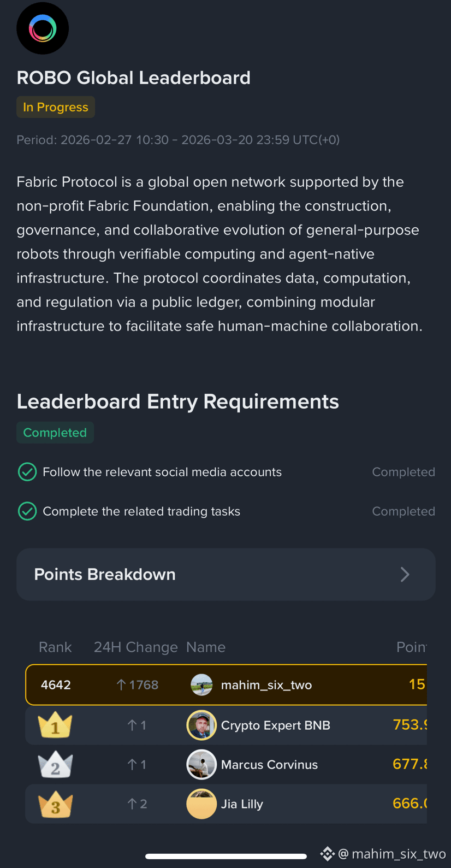Screen dimensions: 451x868
Task: Tap the bottom home indicator bar
Action: pos(226,856)
